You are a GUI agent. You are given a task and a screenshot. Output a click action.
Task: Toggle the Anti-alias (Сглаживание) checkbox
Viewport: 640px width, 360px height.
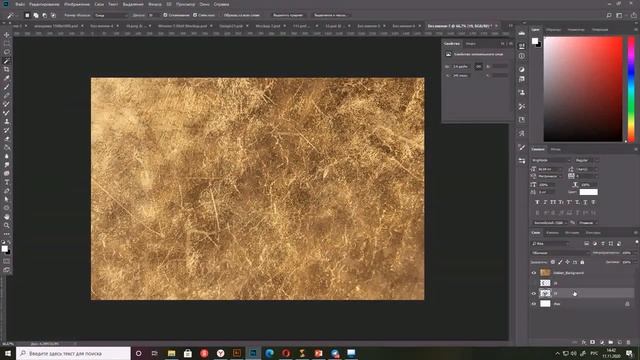(x=165, y=15)
